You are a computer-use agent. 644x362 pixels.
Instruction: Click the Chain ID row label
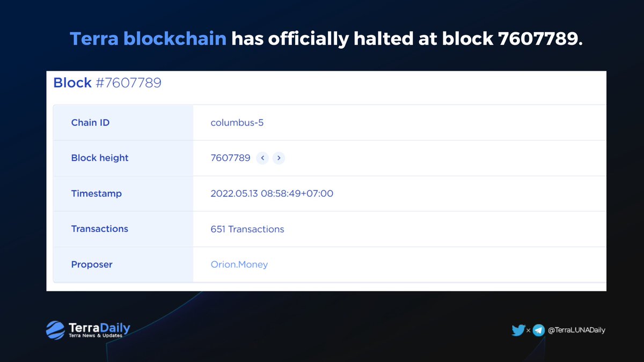(x=90, y=123)
